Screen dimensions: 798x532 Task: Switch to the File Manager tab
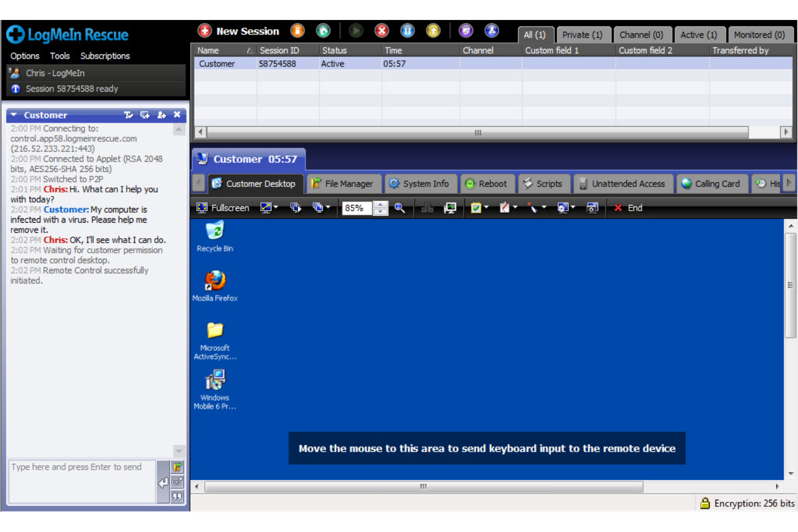(x=343, y=184)
